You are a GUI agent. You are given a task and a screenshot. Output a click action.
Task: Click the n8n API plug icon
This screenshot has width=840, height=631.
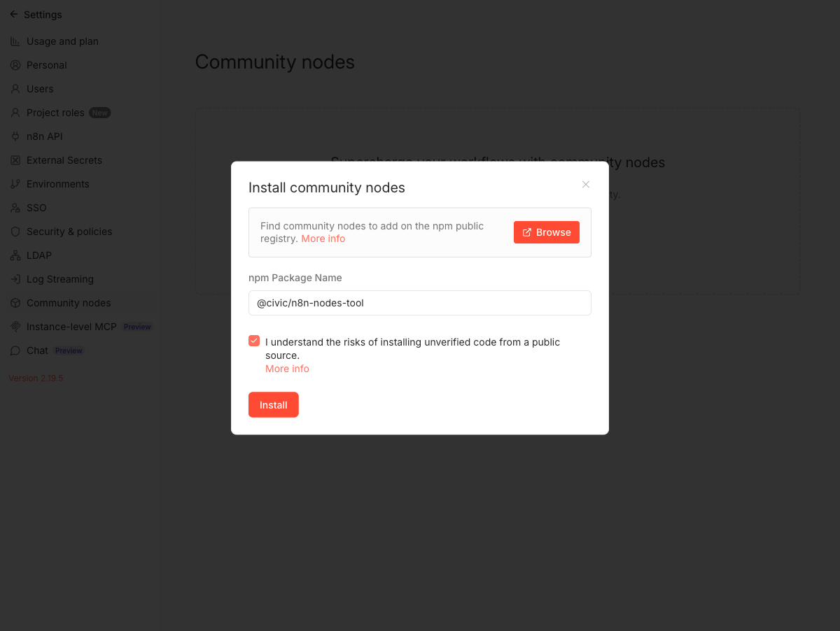[15, 136]
